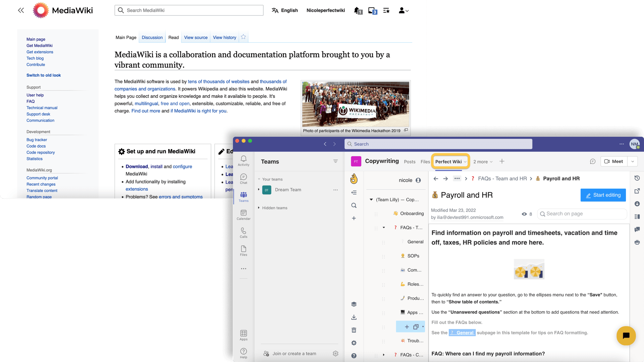Image resolution: width=644 pixels, height=362 pixels.
Task: Star the MediaWiki main page as favorite
Action: (x=243, y=37)
